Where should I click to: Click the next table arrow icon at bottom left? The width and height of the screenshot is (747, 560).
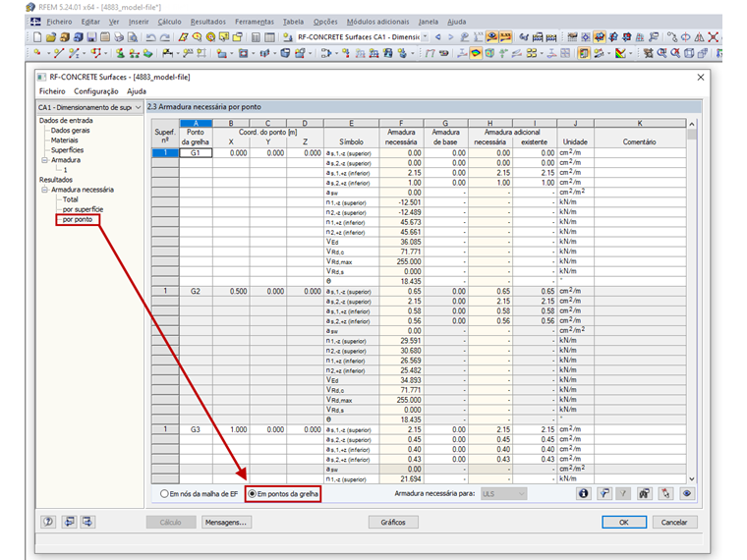[x=87, y=522]
